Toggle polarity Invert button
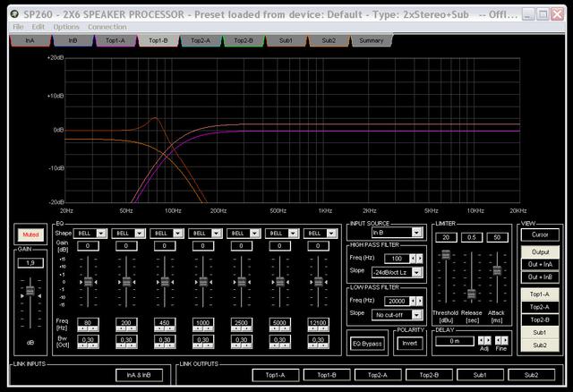This screenshot has height=392, width=573. pos(409,342)
